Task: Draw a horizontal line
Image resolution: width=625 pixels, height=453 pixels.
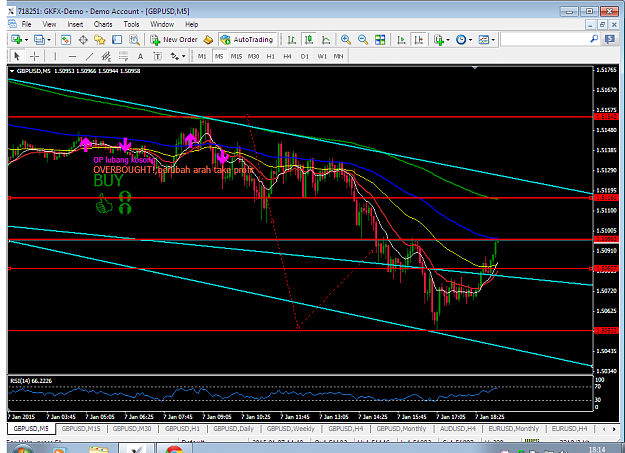Action: pyautogui.click(x=72, y=56)
